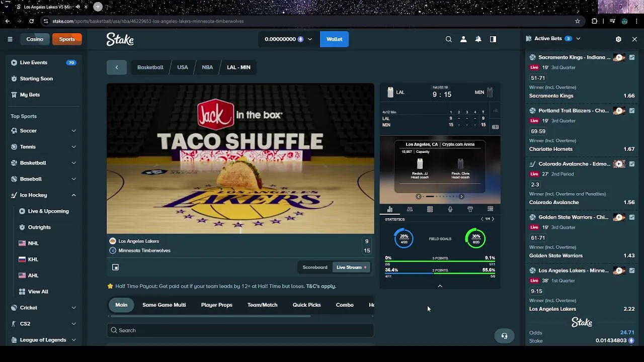This screenshot has width=644, height=362.
Task: Open the Stake logo home link
Action: tap(120, 39)
